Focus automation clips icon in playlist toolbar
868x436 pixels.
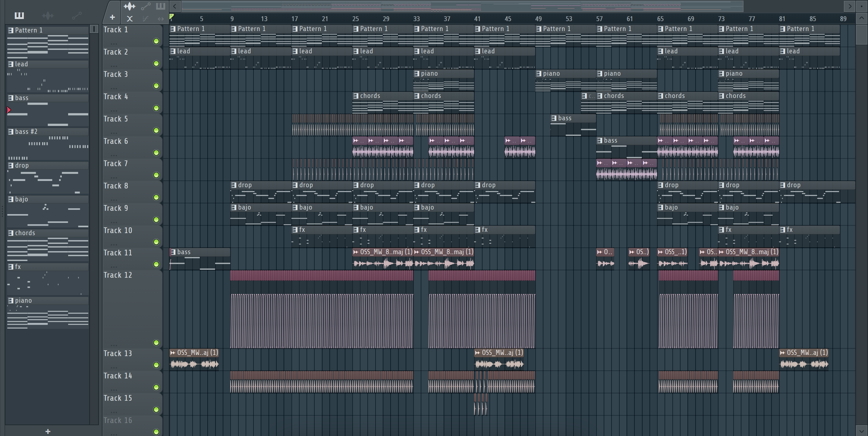coord(146,6)
